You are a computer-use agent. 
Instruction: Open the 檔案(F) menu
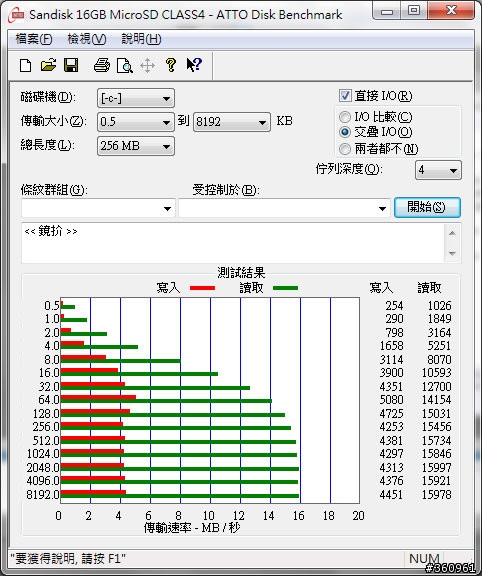(34, 39)
